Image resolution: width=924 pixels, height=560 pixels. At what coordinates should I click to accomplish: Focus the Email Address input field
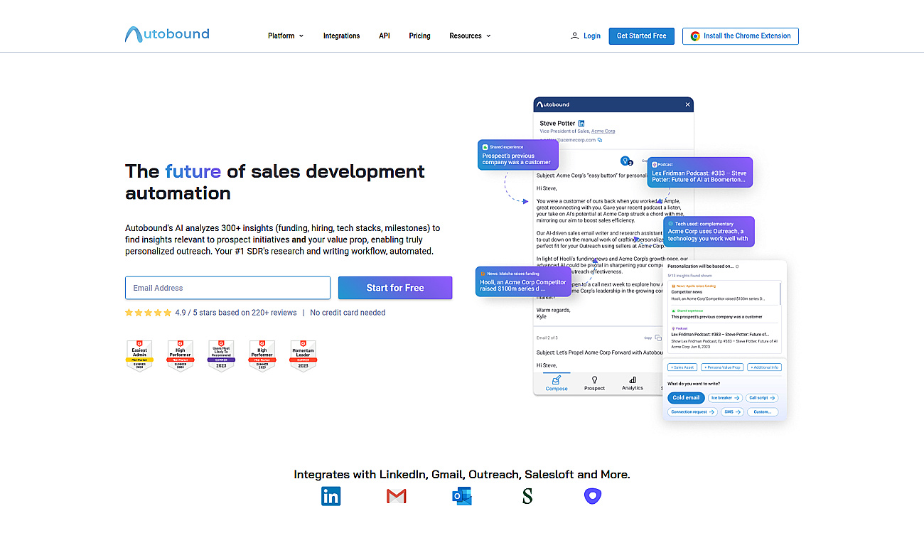tap(227, 288)
